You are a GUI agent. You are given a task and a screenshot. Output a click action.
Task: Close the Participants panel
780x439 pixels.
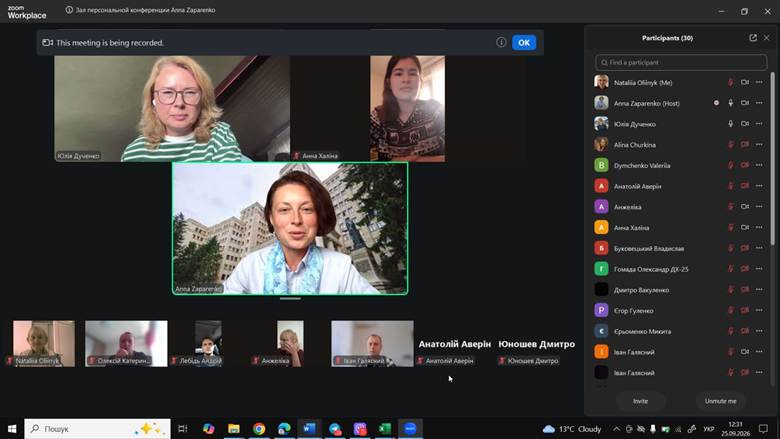[x=767, y=38]
